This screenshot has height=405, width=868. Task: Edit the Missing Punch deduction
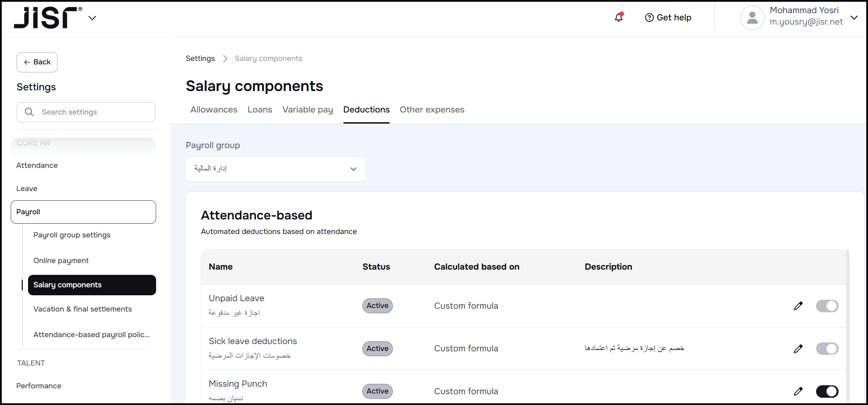coord(798,391)
